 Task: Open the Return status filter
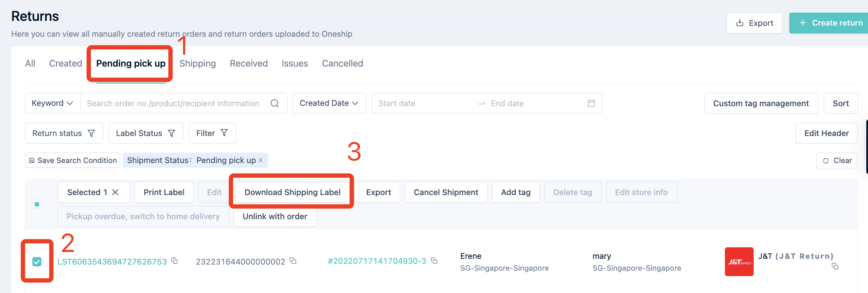[64, 133]
